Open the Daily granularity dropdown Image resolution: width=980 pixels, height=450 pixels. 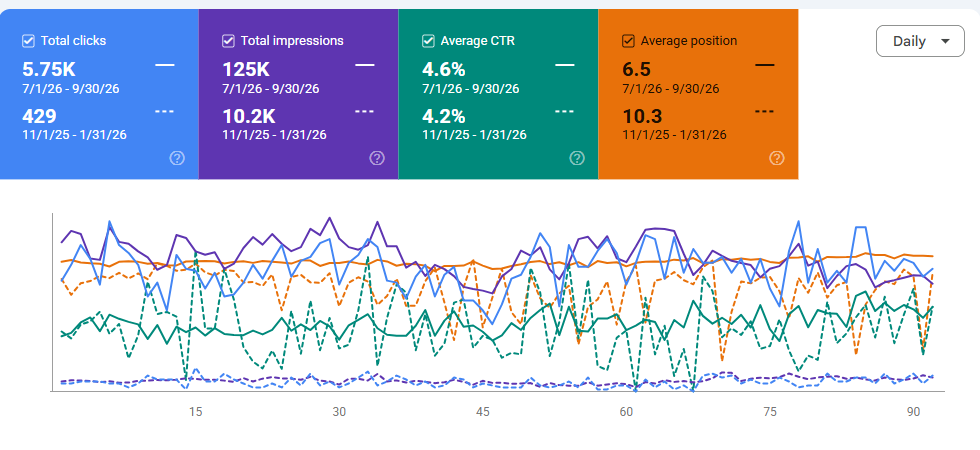click(x=920, y=41)
